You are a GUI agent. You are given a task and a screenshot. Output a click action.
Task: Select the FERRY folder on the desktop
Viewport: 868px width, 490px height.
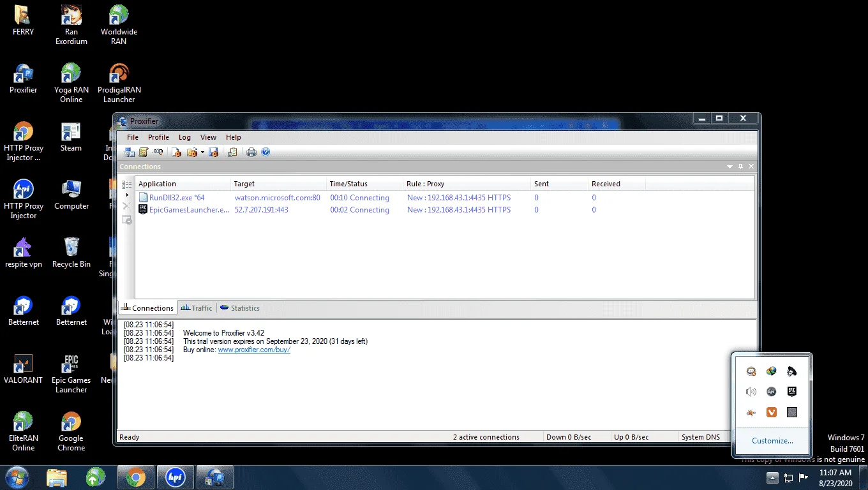(24, 20)
